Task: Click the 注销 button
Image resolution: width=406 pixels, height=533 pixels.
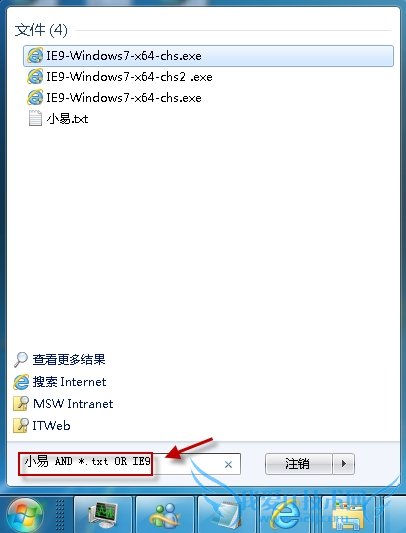Action: click(298, 464)
